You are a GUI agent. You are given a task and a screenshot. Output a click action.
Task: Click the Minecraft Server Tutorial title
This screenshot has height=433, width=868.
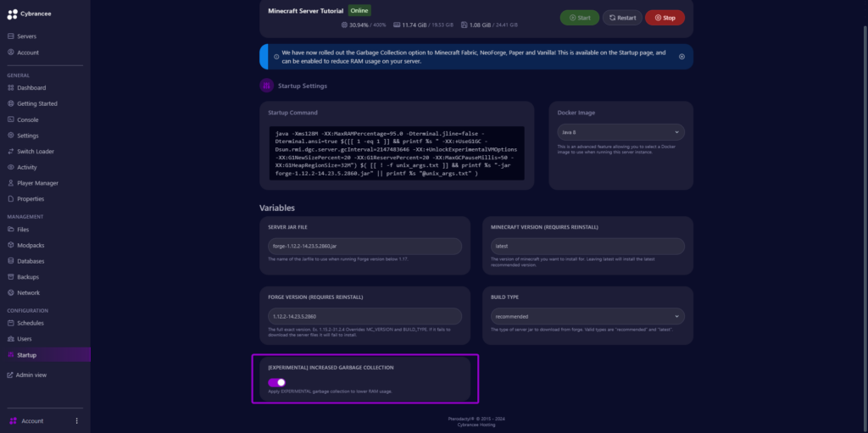point(305,11)
